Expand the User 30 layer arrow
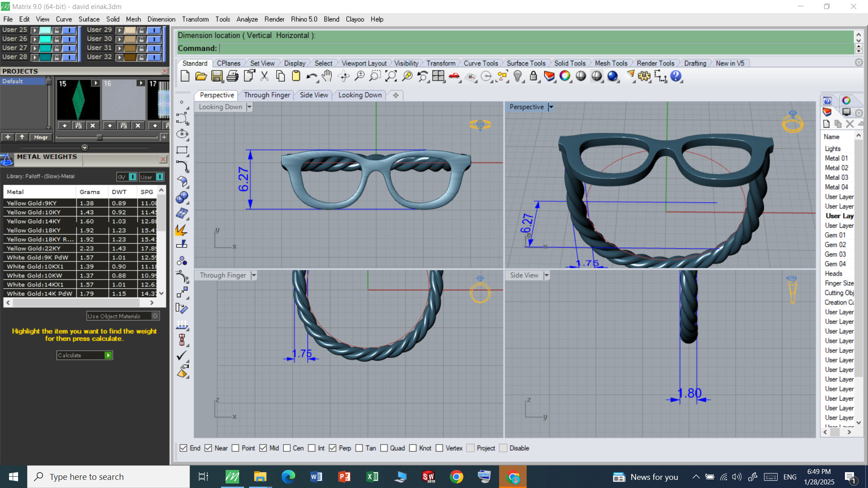 click(119, 39)
